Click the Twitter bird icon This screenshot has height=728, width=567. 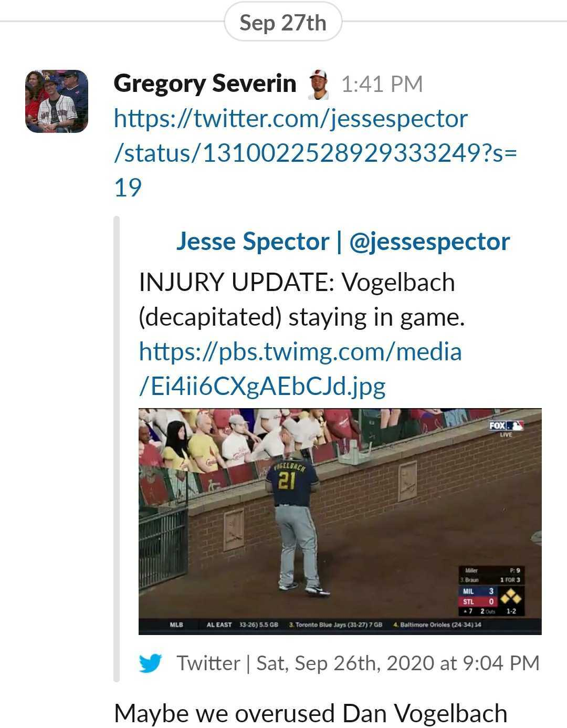pos(150,663)
